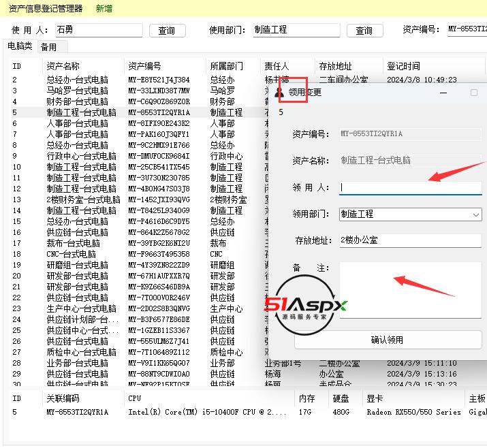Select row 业务部-台式电脑
The width and height of the screenshot is (487, 448).
[x=78, y=363]
